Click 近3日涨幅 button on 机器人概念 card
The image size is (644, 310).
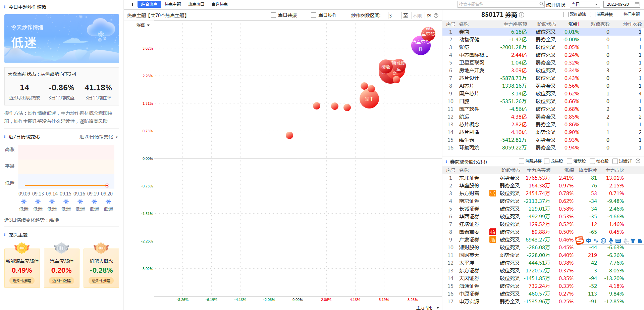click(101, 280)
